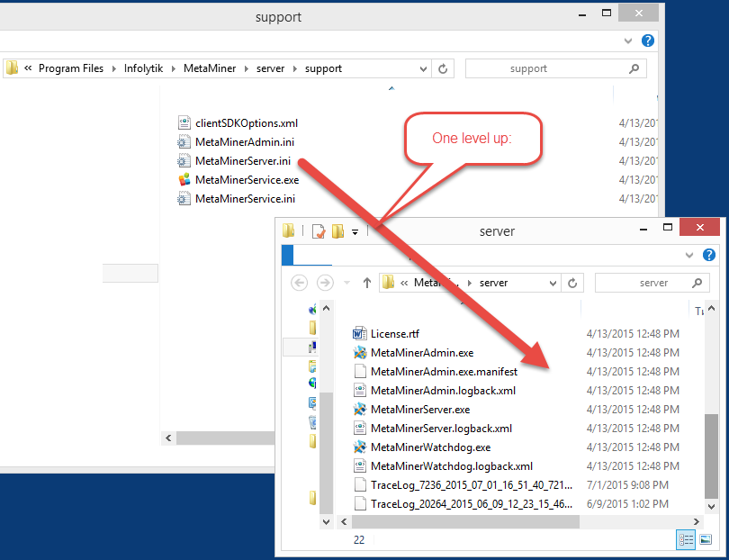The image size is (729, 560).
Task: Click MetaMinerAdmin.ini file icon
Action: pos(184,142)
